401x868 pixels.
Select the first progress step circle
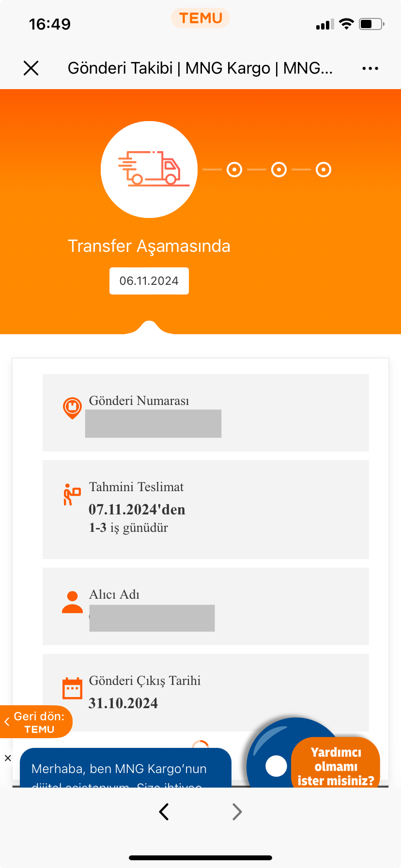pos(234,170)
